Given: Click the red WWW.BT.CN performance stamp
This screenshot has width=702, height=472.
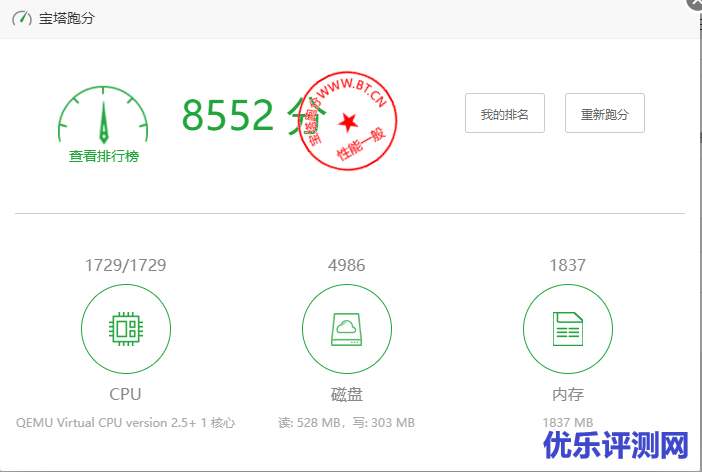Looking at the screenshot, I should tap(348, 122).
